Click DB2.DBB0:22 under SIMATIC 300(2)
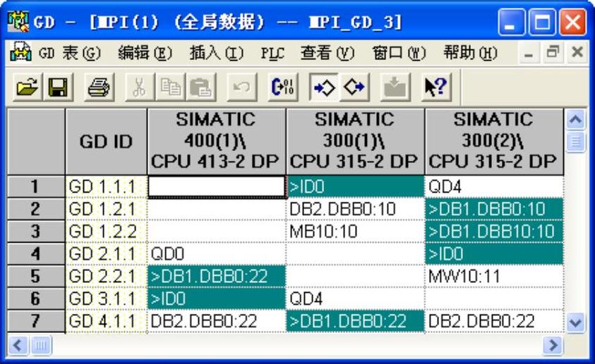The width and height of the screenshot is (595, 364). pyautogui.click(x=494, y=321)
